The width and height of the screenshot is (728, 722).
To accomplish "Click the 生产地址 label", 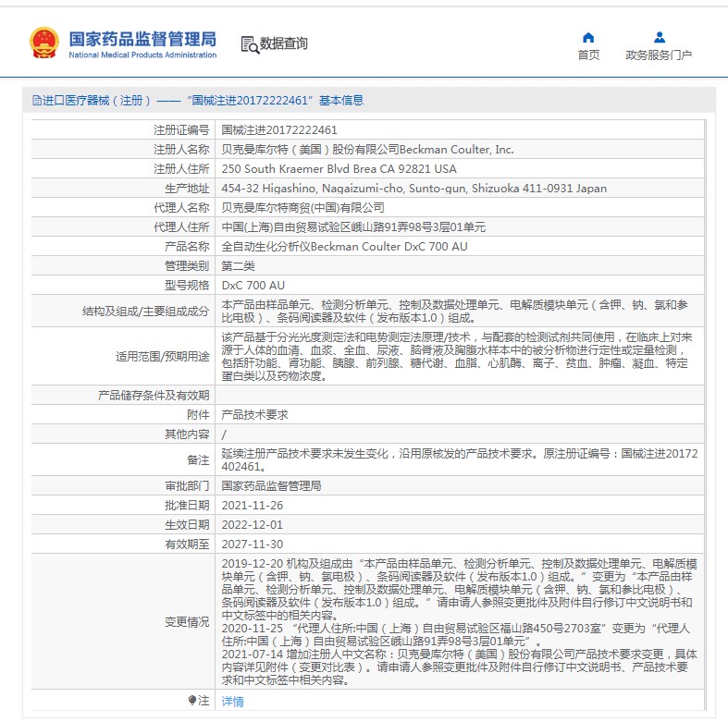I will 187,189.
